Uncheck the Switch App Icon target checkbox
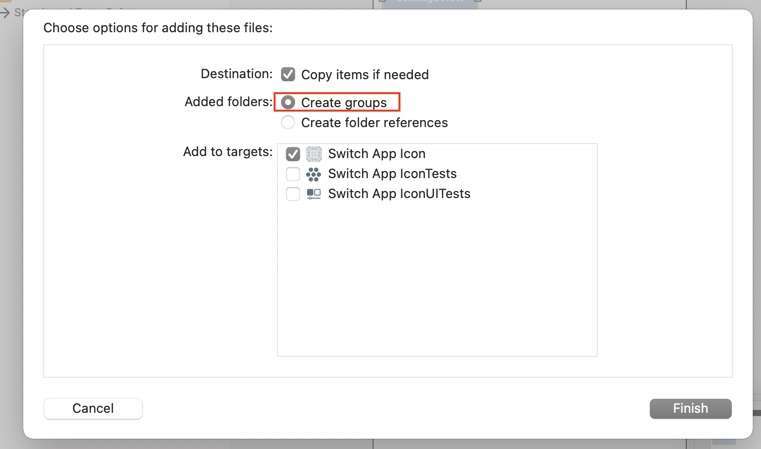Viewport: 761px width, 449px height. point(293,154)
